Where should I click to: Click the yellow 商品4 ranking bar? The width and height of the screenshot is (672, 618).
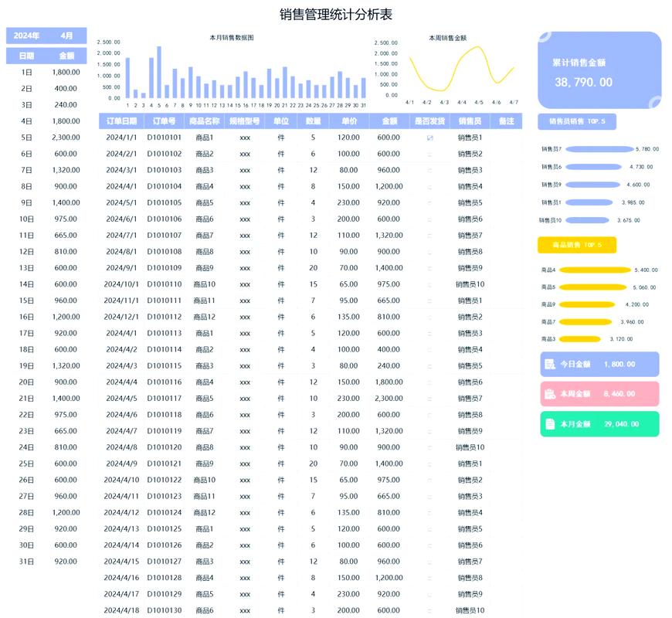click(x=596, y=270)
